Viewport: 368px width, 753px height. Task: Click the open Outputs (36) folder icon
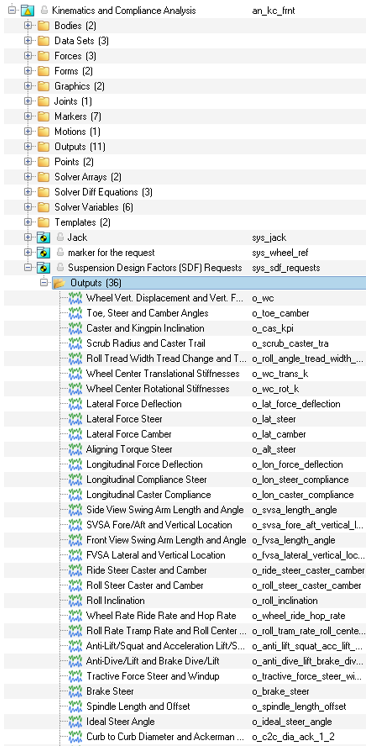(59, 283)
